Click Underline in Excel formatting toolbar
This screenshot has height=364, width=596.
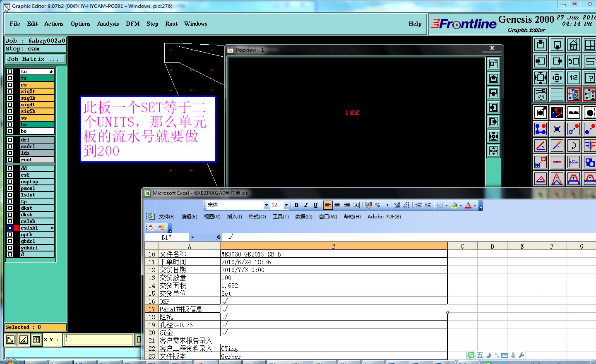[315, 205]
